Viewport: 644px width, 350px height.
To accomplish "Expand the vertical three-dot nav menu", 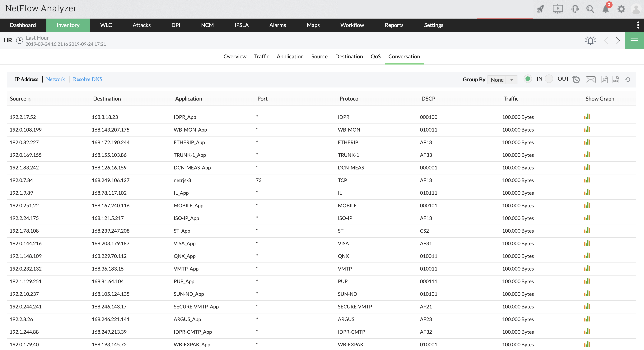I will click(638, 25).
